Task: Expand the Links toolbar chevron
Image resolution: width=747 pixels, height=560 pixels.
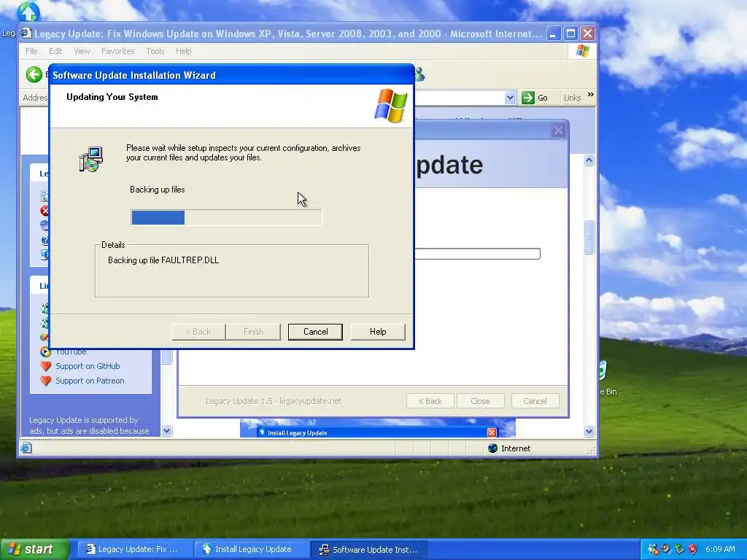Action: [591, 95]
